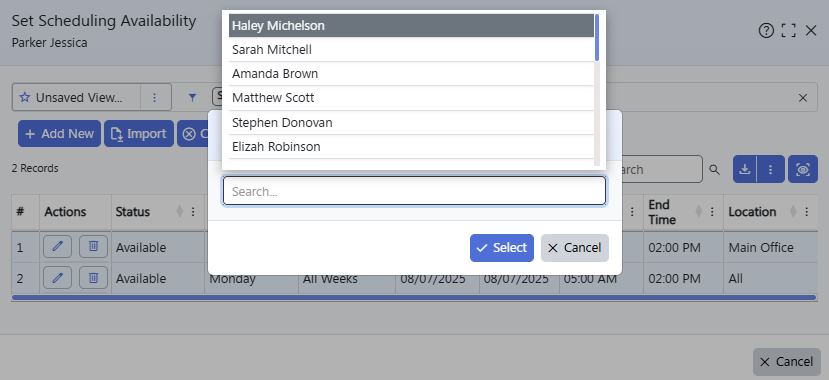Screen dimensions: 829x380
Task: Edit record in row 2
Action: (58, 277)
